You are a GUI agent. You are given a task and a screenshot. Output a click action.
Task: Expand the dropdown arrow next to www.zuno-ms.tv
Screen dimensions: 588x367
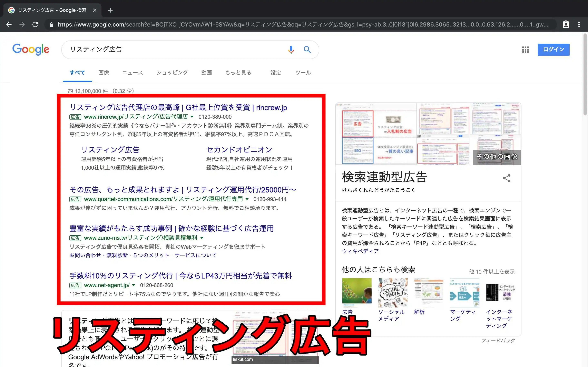click(x=202, y=238)
